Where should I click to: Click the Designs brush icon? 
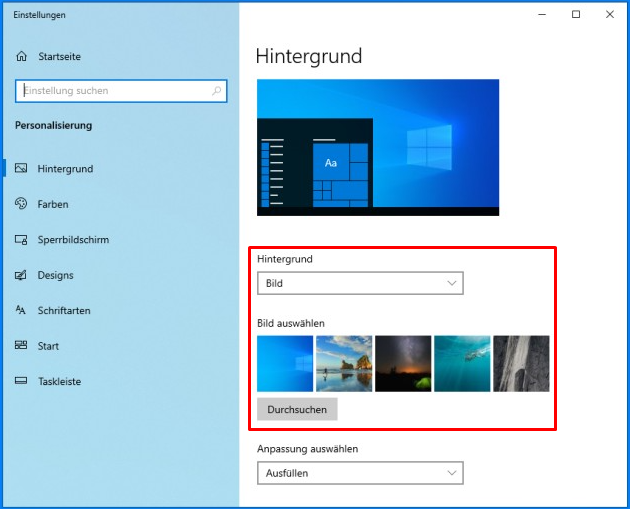pyautogui.click(x=21, y=275)
